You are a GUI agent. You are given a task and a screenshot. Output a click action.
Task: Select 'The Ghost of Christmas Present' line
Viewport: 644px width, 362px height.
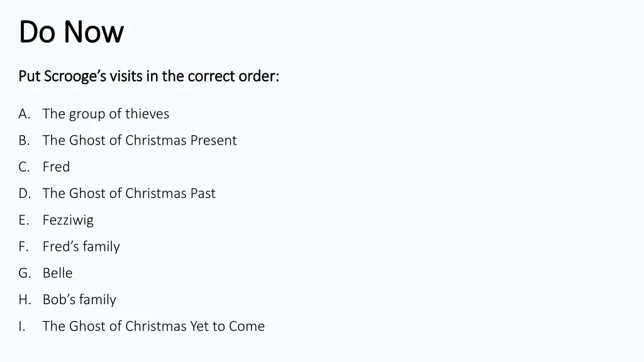pyautogui.click(x=140, y=140)
